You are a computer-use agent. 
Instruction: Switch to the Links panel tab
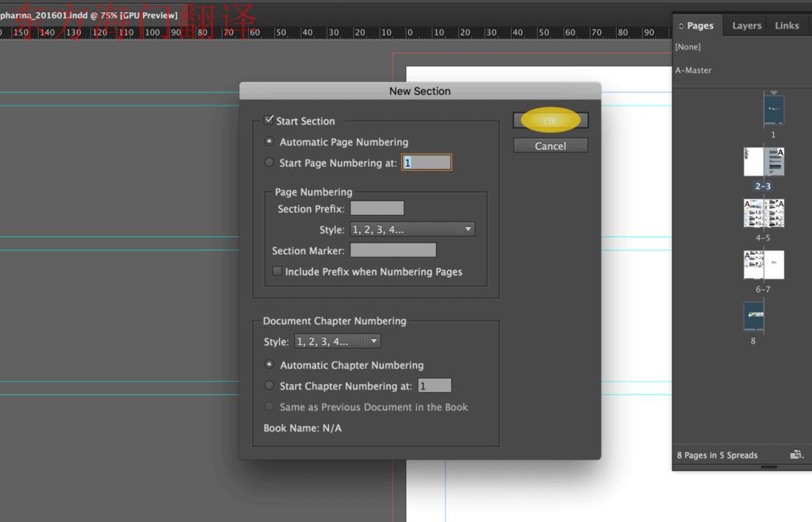click(x=787, y=25)
